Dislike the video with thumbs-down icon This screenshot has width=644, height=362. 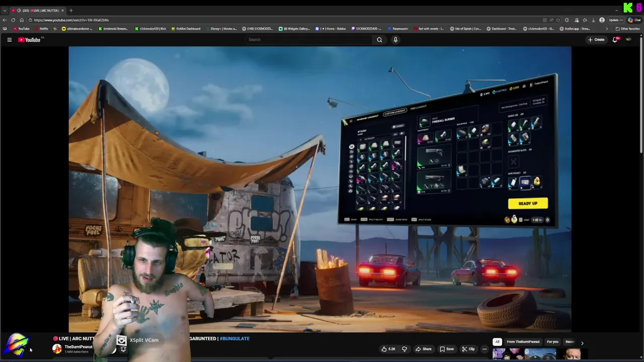pyautogui.click(x=404, y=349)
